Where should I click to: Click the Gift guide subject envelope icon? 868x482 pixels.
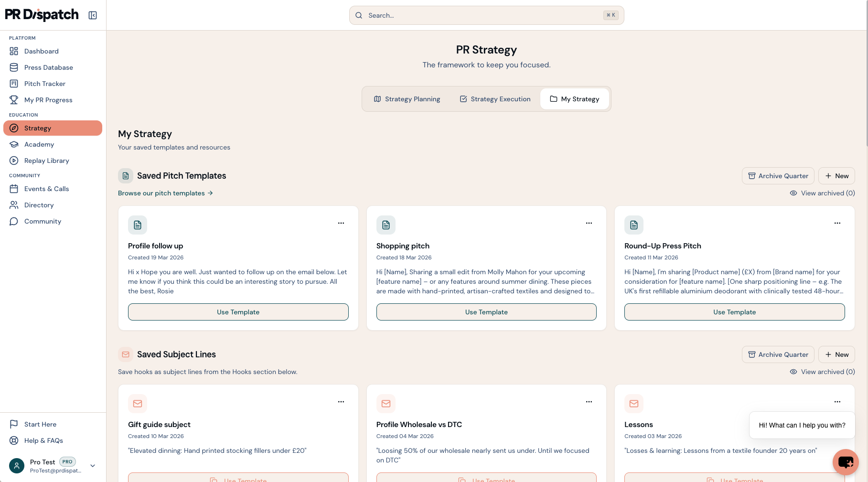[138, 404]
